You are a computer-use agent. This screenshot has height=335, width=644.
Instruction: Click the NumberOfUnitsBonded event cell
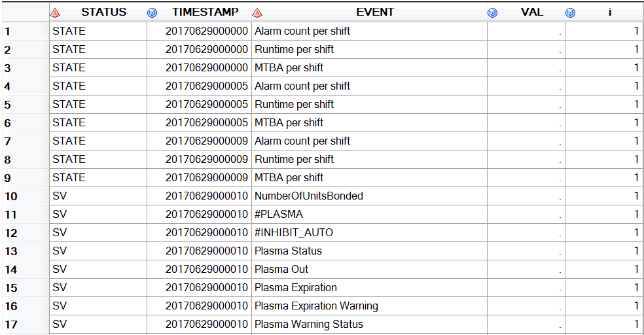pyautogui.click(x=309, y=196)
